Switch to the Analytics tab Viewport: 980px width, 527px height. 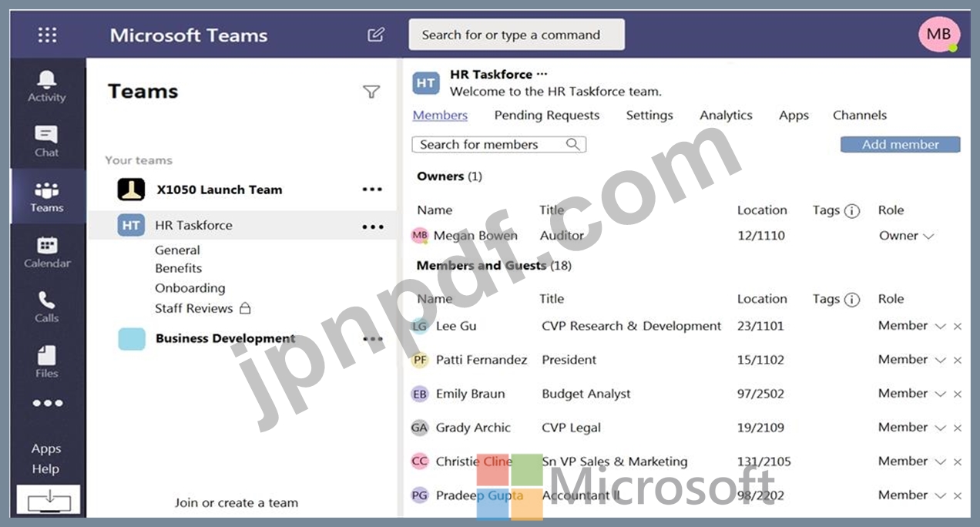[x=726, y=116]
